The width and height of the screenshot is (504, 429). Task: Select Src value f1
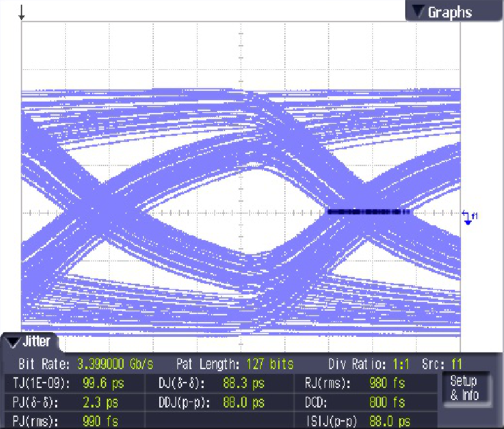[x=456, y=364]
